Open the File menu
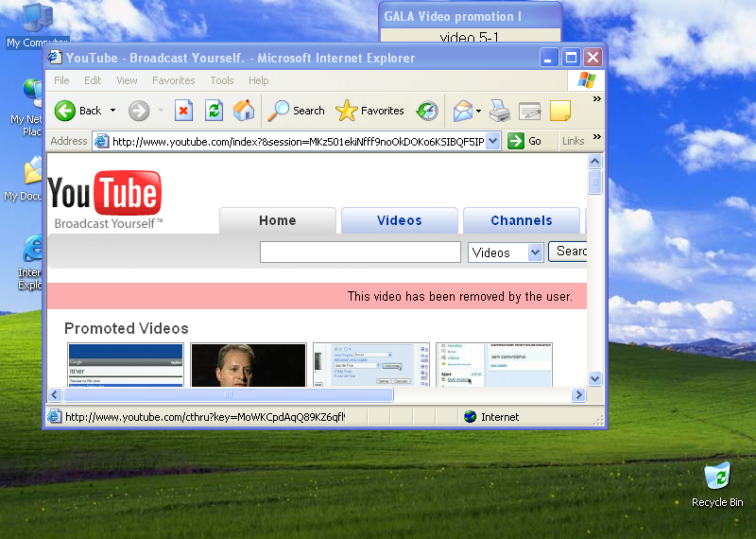This screenshot has height=539, width=756. pyautogui.click(x=61, y=80)
